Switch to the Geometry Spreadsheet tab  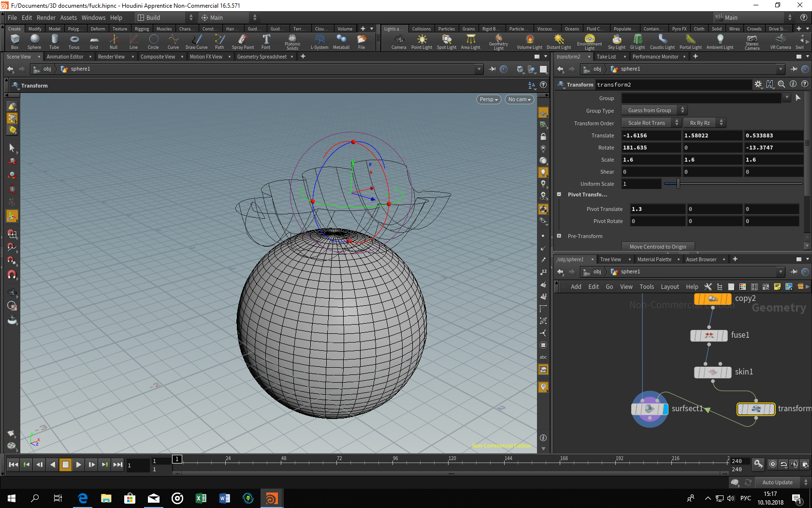coord(261,57)
